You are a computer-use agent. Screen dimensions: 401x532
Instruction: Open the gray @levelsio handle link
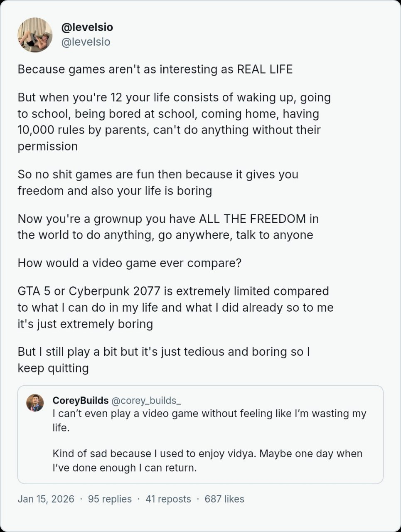click(86, 42)
